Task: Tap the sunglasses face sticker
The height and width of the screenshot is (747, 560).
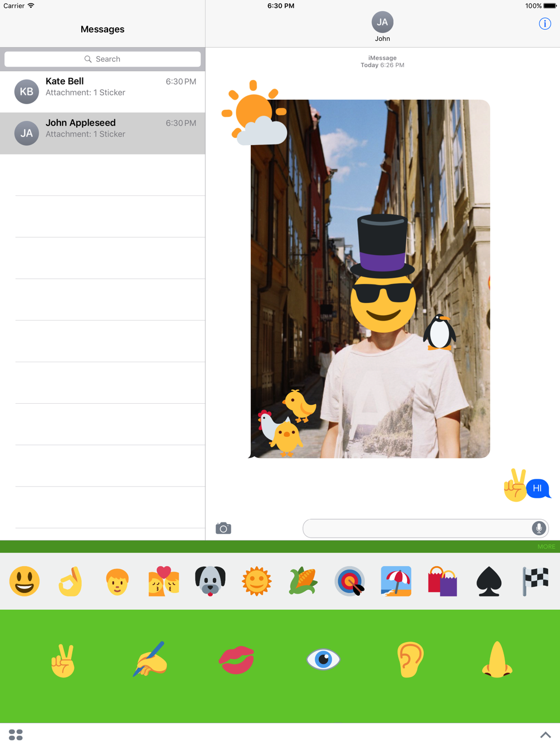Action: pyautogui.click(x=383, y=302)
